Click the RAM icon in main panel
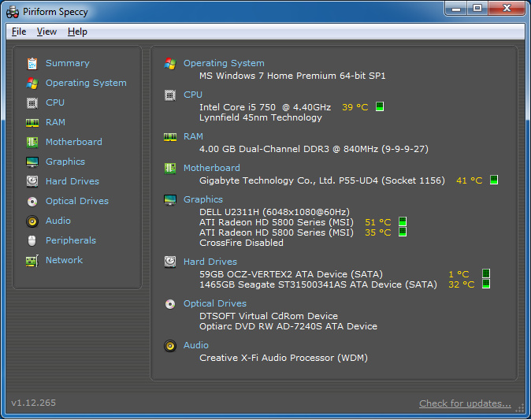531x420 pixels. coord(170,137)
